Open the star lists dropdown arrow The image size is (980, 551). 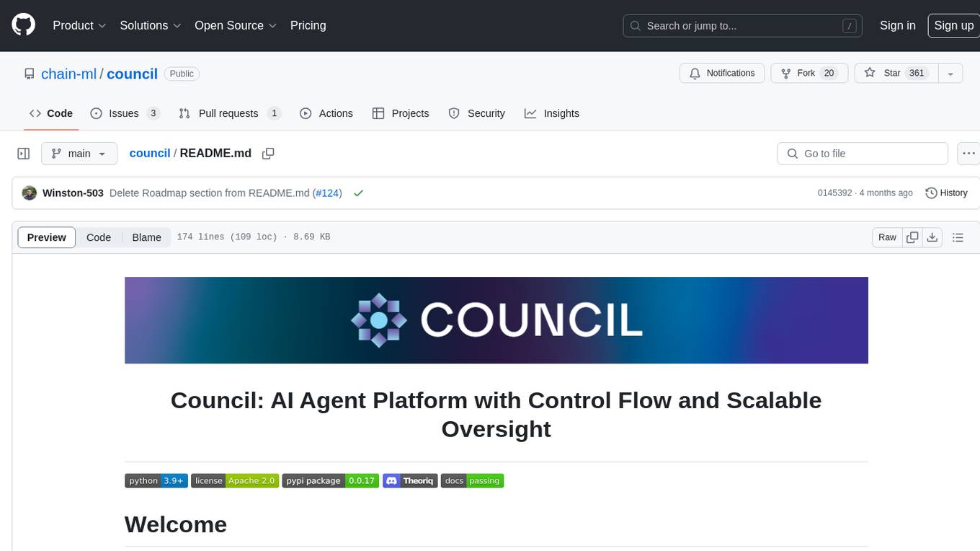tap(950, 74)
